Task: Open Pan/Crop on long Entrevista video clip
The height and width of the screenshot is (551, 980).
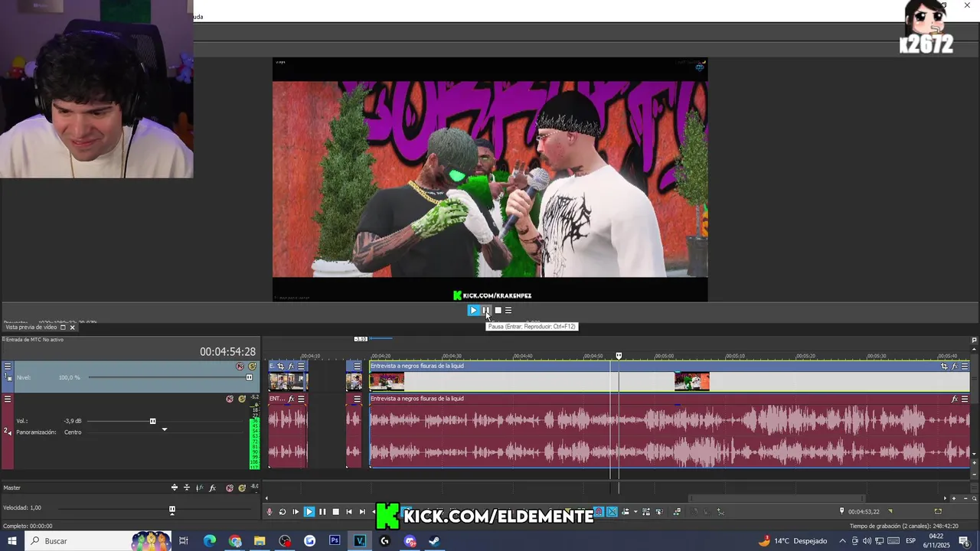Action: [944, 367]
